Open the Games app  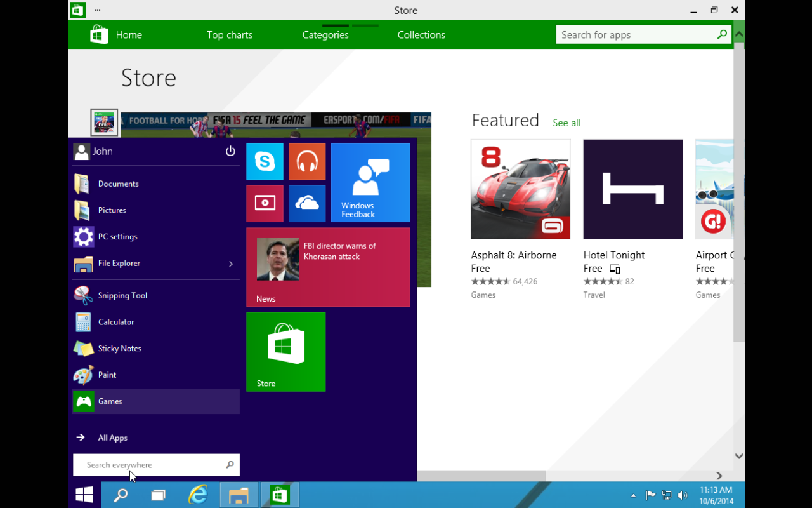156,401
